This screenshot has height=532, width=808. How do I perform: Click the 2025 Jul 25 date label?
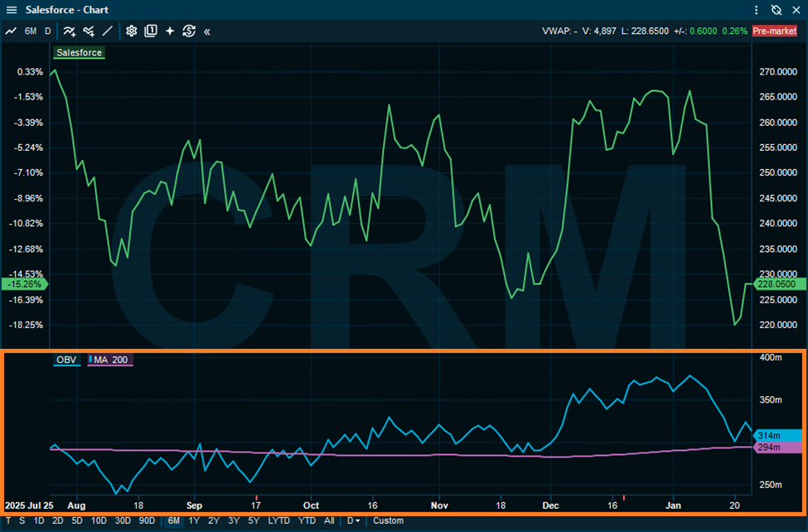pyautogui.click(x=29, y=505)
